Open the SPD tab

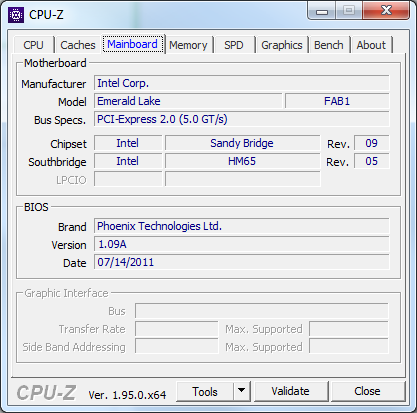coord(234,45)
